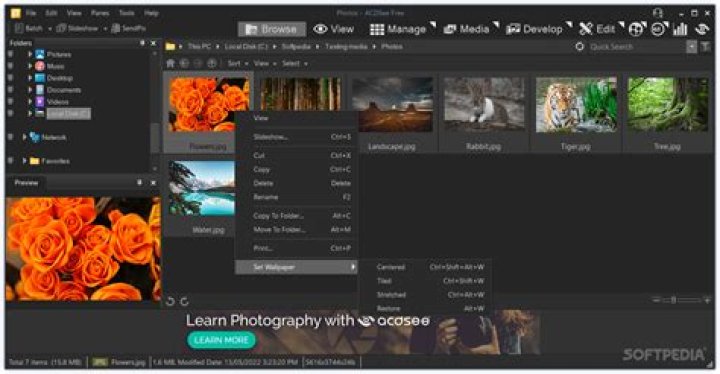Open the Panes menu
The image size is (720, 374).
[100, 13]
